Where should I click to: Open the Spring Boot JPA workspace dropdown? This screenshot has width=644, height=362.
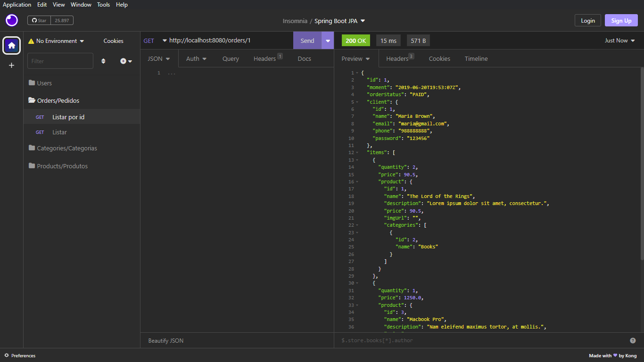pos(340,21)
